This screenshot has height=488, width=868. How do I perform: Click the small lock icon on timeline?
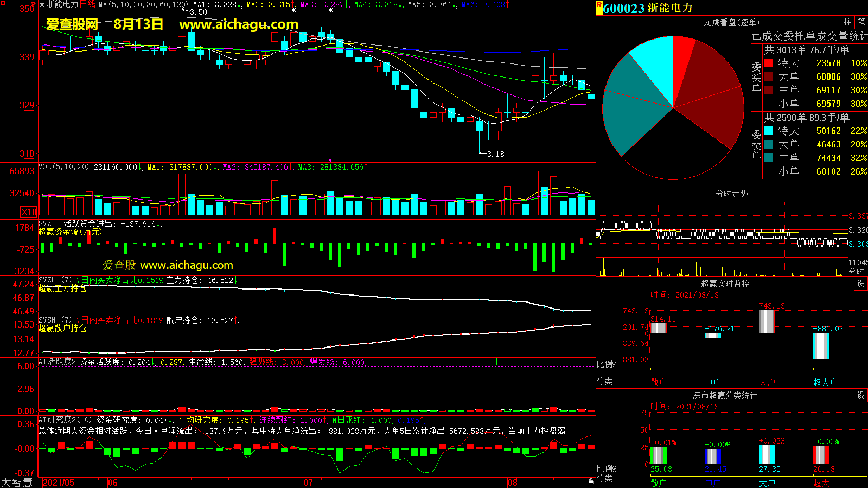coord(591,481)
